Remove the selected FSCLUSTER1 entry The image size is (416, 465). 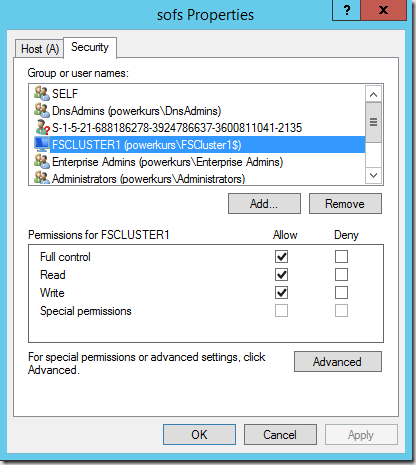345,204
